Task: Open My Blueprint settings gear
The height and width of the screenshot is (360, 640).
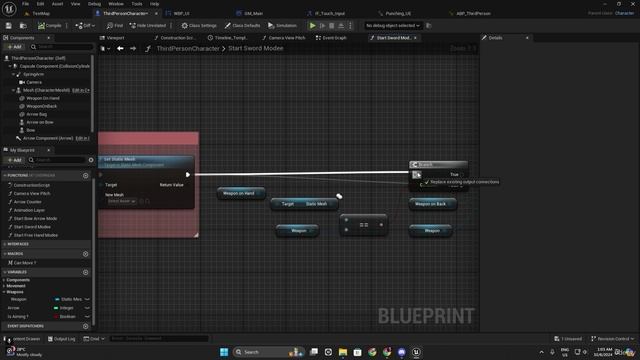Action: point(91,160)
